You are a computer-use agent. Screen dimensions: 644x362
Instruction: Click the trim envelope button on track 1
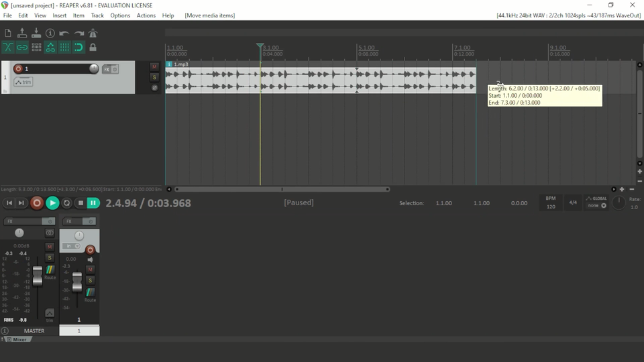(x=23, y=82)
